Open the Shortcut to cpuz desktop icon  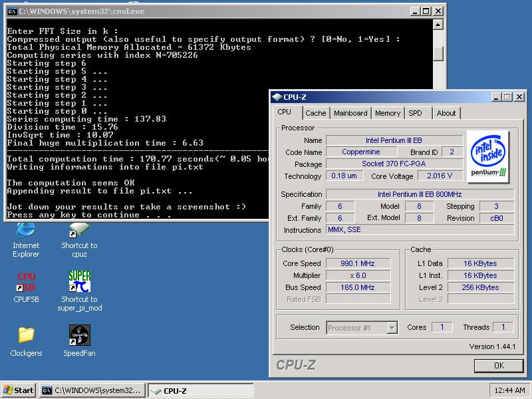79,240
